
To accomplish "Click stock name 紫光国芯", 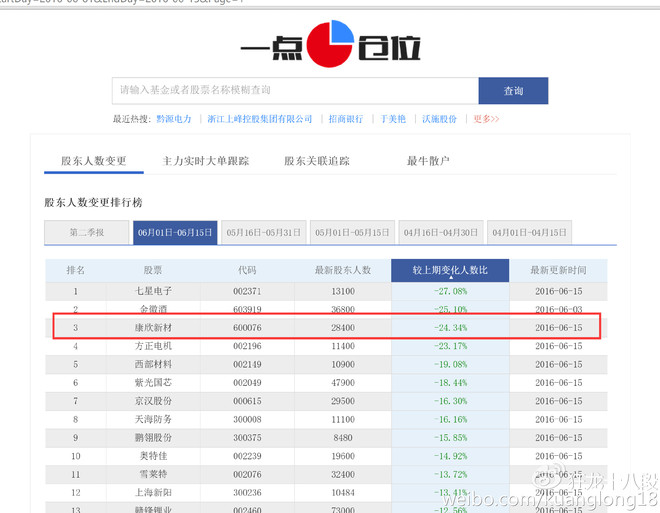I will [153, 383].
